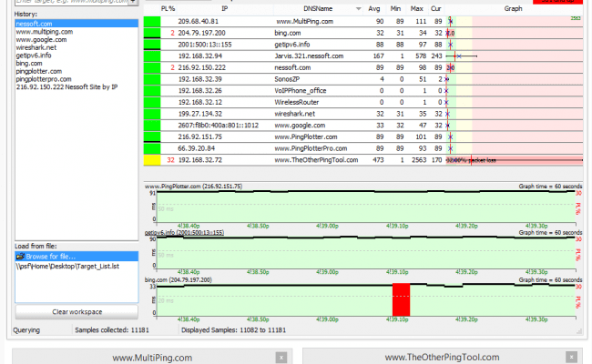Image resolution: width=592 pixels, height=364 pixels.
Task: Click the Max value 2563 for TheOtherPingTool
Action: 419,160
